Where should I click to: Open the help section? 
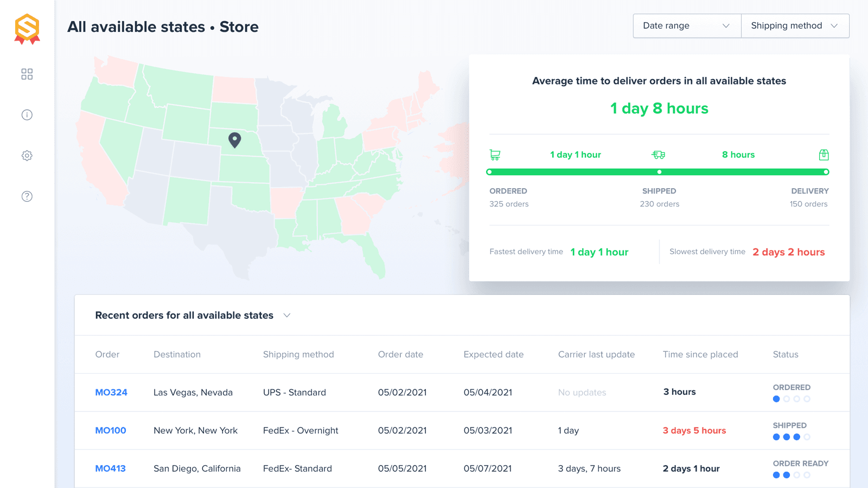pyautogui.click(x=27, y=196)
